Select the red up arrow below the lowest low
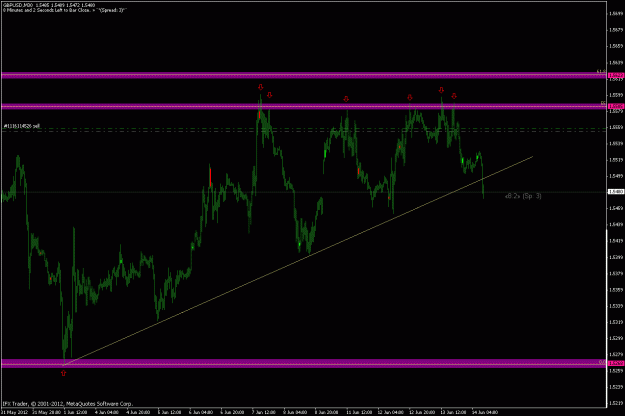The width and height of the screenshot is (625, 416). coord(63,373)
